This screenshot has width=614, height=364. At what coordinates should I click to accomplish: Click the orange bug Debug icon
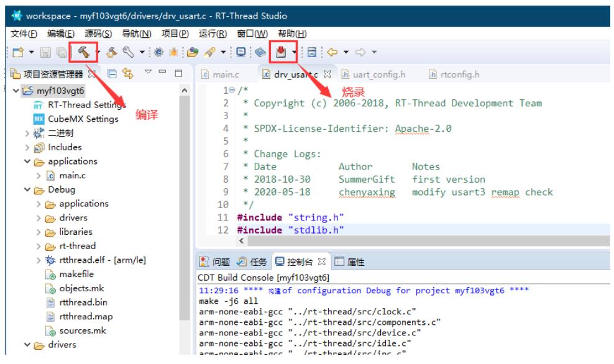[173, 52]
